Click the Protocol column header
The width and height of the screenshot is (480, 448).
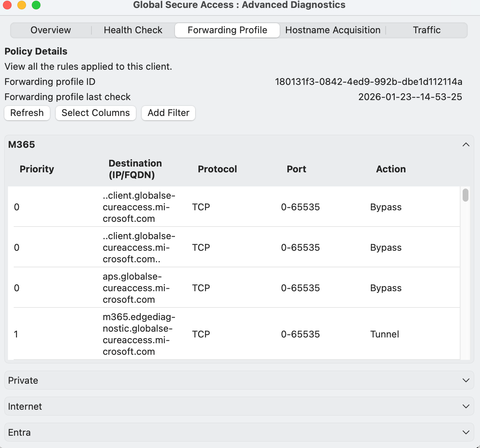(x=217, y=169)
